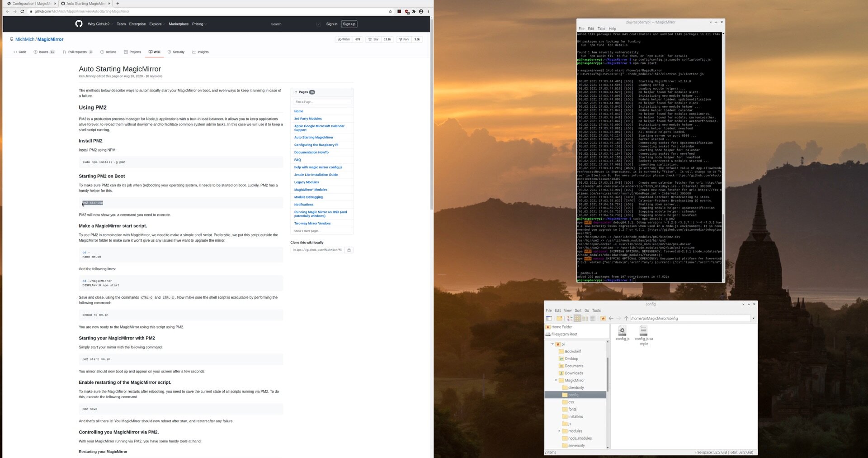Screen dimensions: 868x458
Task: Open the FAQ wiki page link
Action: (x=297, y=160)
